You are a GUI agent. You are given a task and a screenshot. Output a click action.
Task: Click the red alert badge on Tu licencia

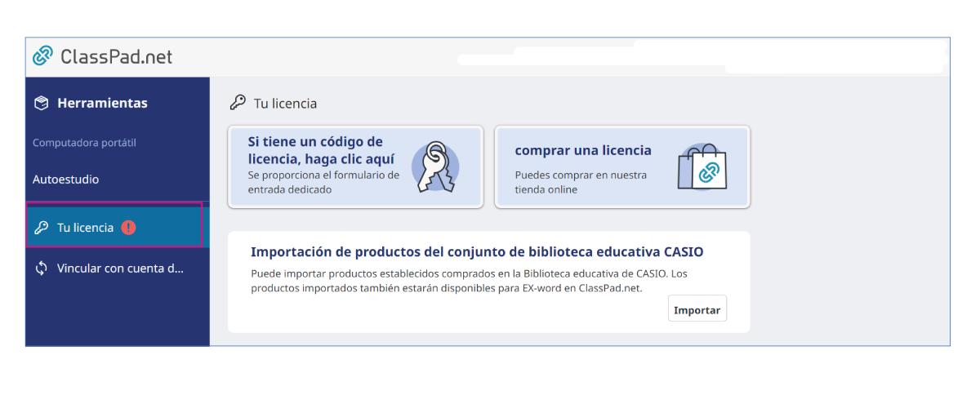pos(128,228)
